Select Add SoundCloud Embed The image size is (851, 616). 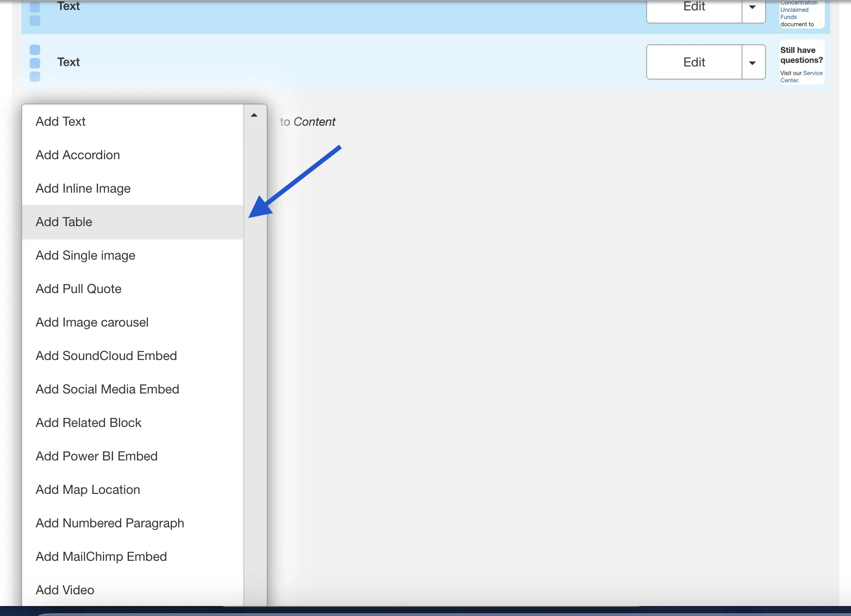pyautogui.click(x=132, y=355)
